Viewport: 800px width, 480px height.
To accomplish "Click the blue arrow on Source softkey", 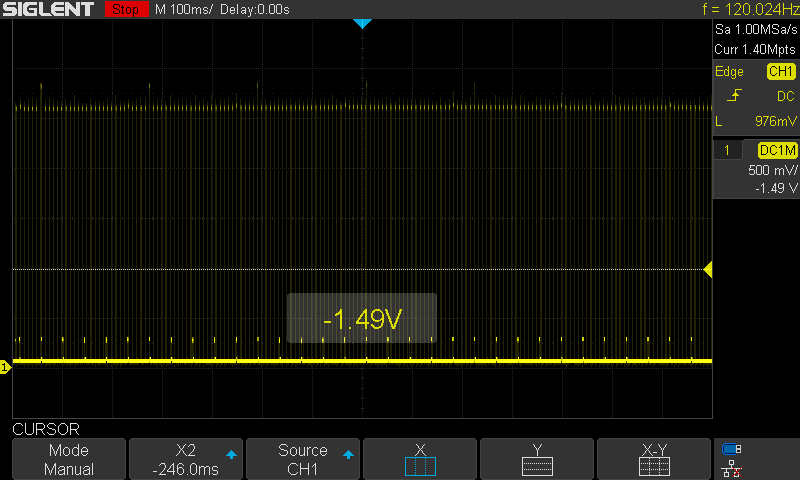I will click(x=348, y=454).
